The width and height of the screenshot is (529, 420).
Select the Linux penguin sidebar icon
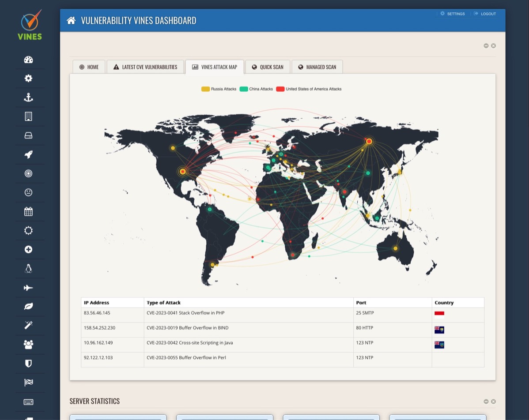(x=28, y=268)
